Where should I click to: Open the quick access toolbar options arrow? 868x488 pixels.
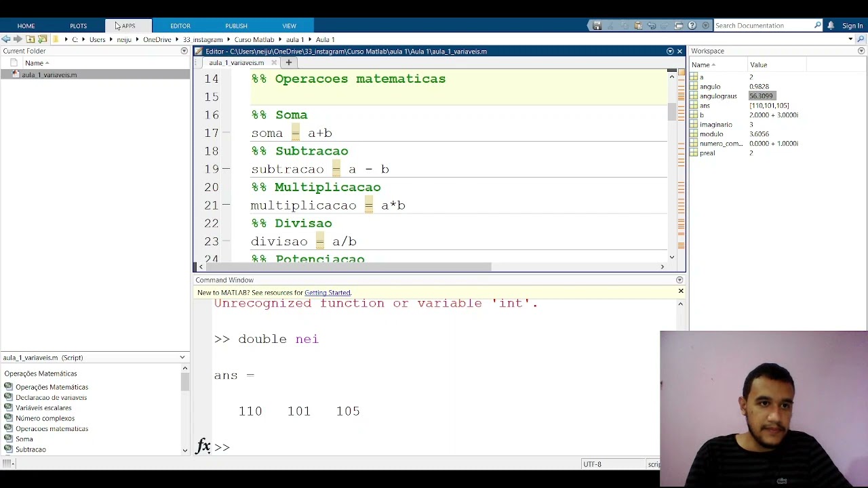705,26
